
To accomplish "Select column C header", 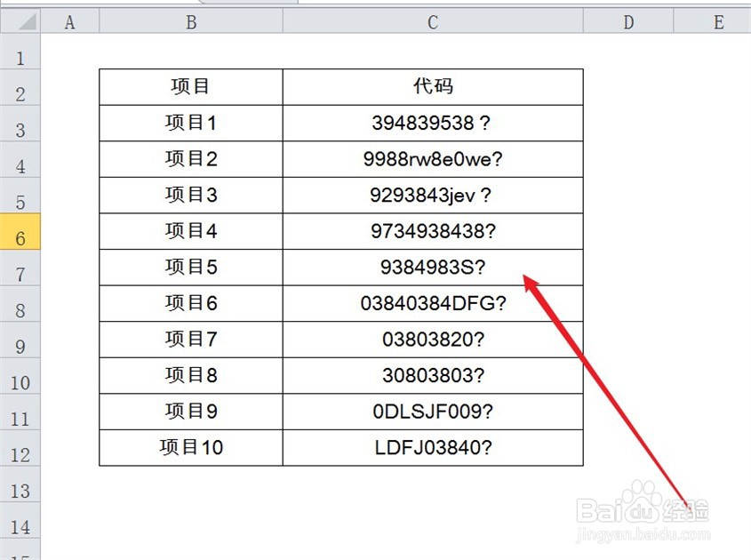I will pyautogui.click(x=433, y=21).
